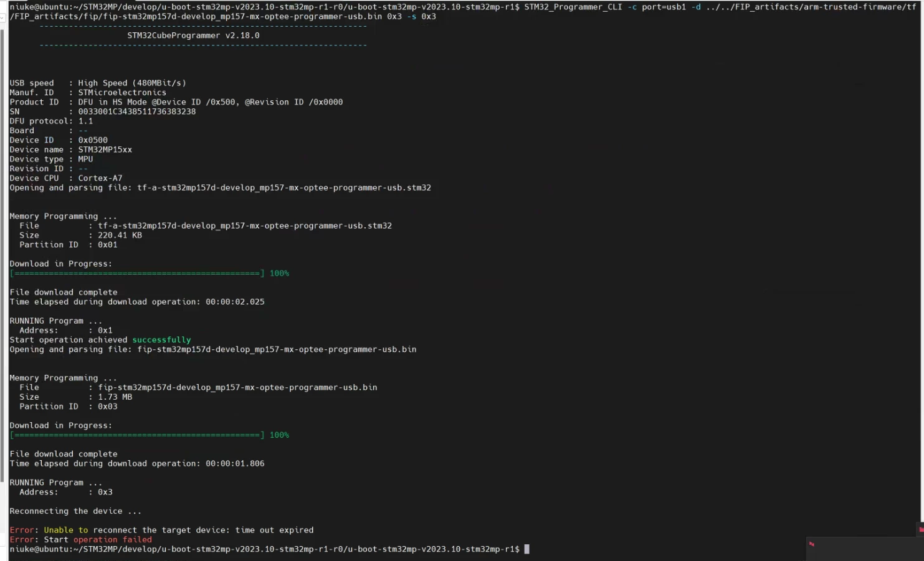Click the 'Unable to reconnect' error line
The width and height of the screenshot is (924, 561).
(x=161, y=530)
